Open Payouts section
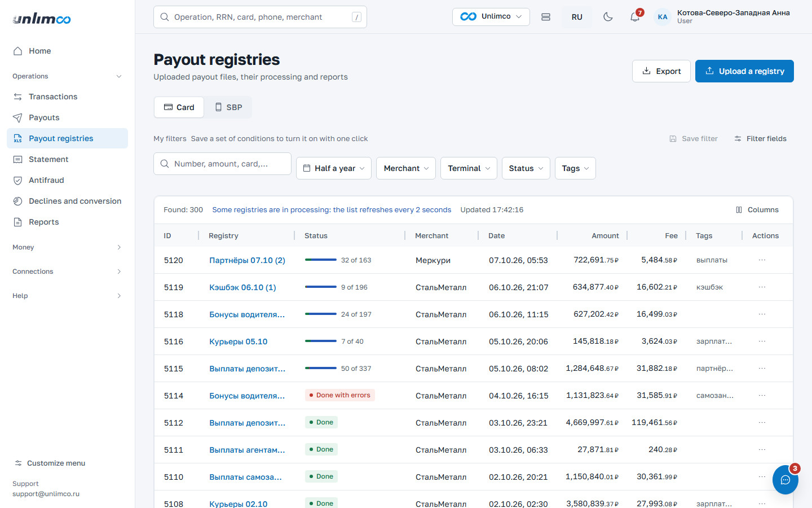The width and height of the screenshot is (812, 508). tap(67, 117)
